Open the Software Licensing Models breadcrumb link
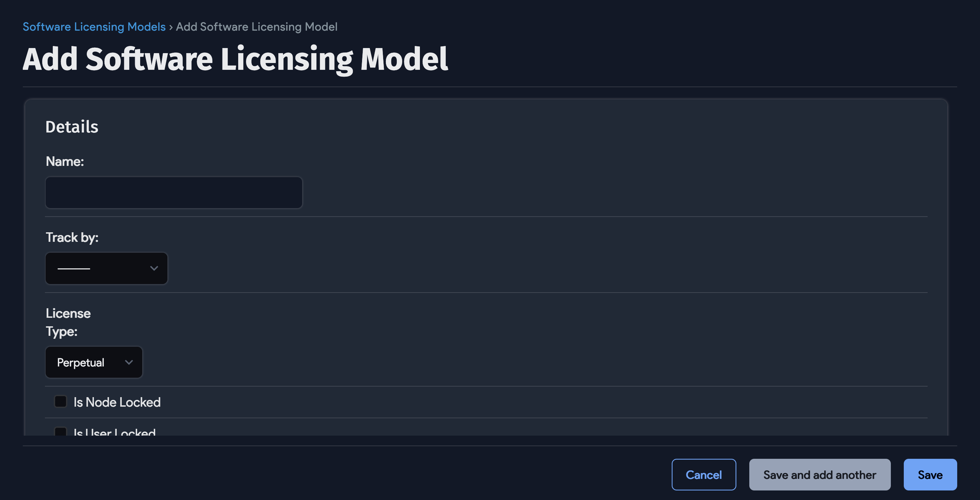Viewport: 980px width, 500px height. point(94,27)
